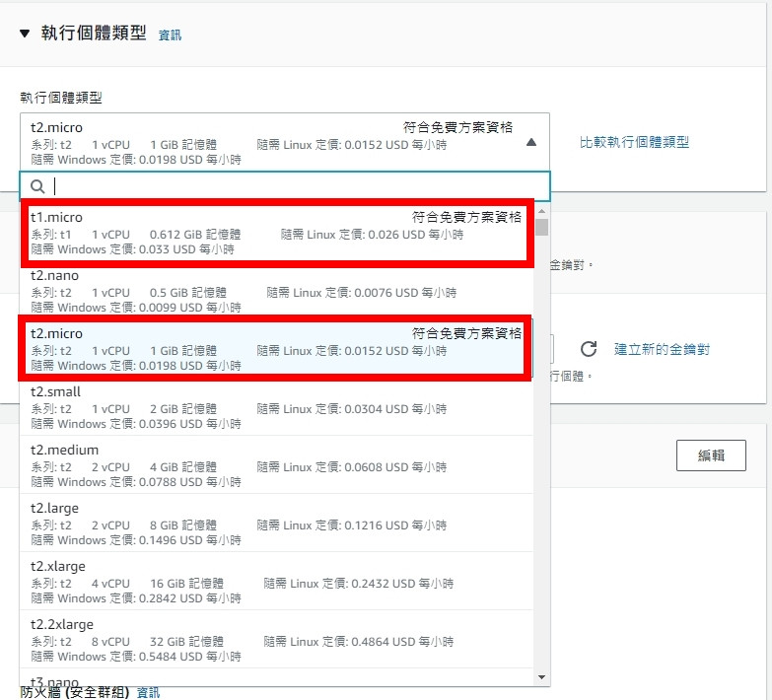Click the refresh key pair icon

click(x=589, y=349)
